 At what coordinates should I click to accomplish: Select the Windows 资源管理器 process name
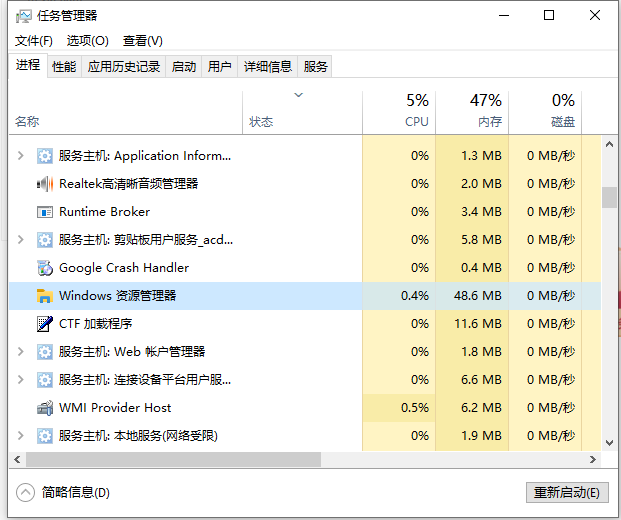[117, 296]
